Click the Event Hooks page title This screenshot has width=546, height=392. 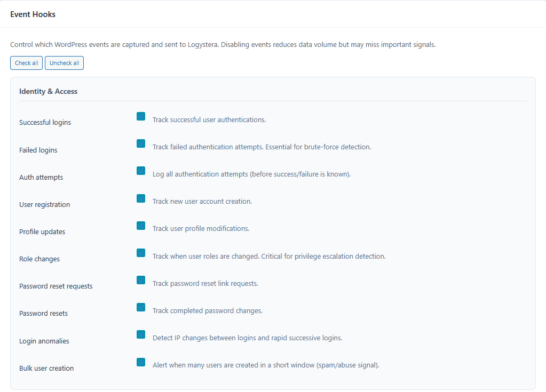[x=33, y=14]
